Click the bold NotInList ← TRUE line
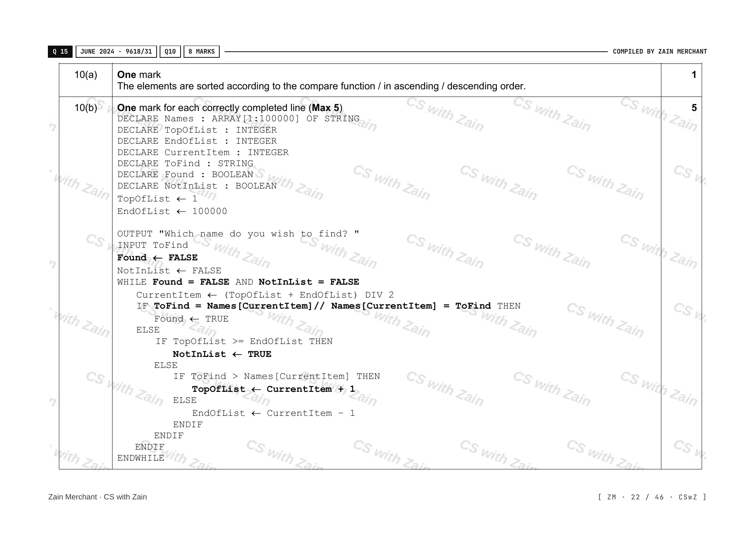Image resolution: width=756 pixels, height=534 pixels. [222, 354]
